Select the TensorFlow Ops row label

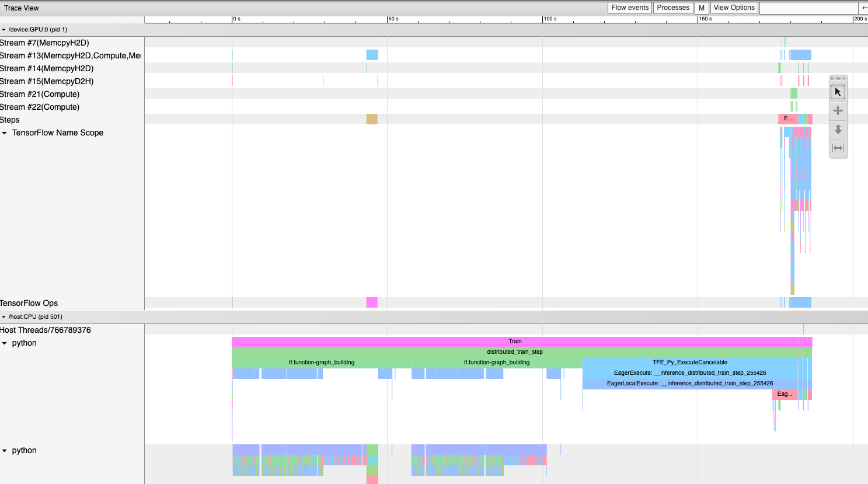(29, 303)
